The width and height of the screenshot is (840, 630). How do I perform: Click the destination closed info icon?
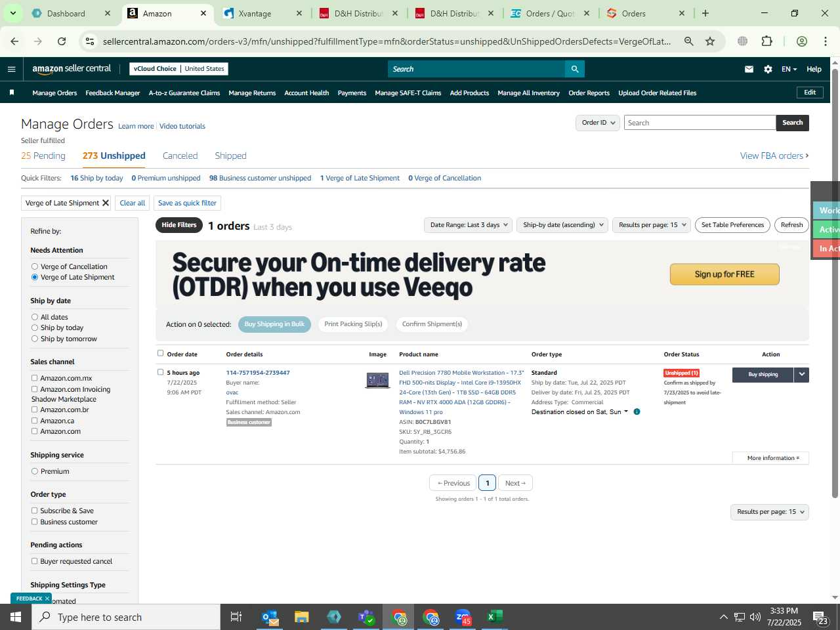click(x=637, y=412)
